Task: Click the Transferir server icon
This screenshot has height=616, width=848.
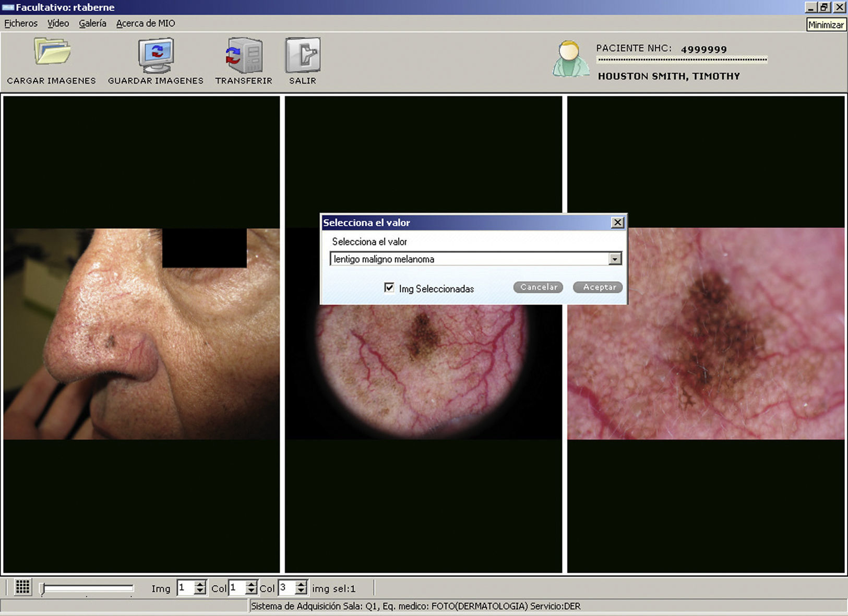Action: [244, 55]
